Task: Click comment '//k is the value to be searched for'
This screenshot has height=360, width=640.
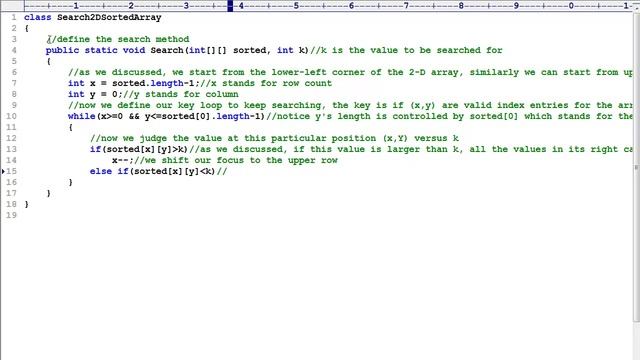Action: 406,51
